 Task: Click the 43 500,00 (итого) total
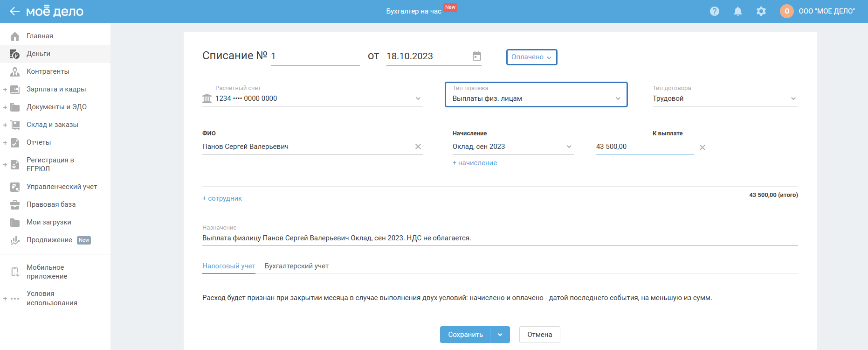click(x=773, y=195)
